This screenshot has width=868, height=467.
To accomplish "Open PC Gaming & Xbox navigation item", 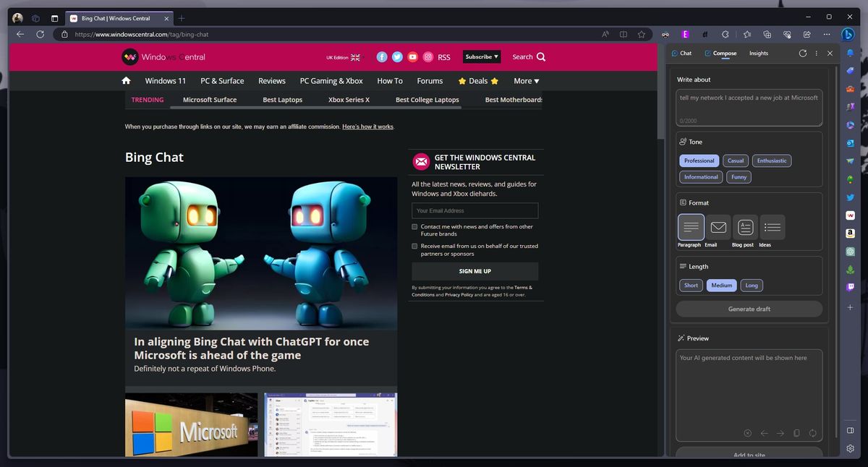I will tap(331, 81).
